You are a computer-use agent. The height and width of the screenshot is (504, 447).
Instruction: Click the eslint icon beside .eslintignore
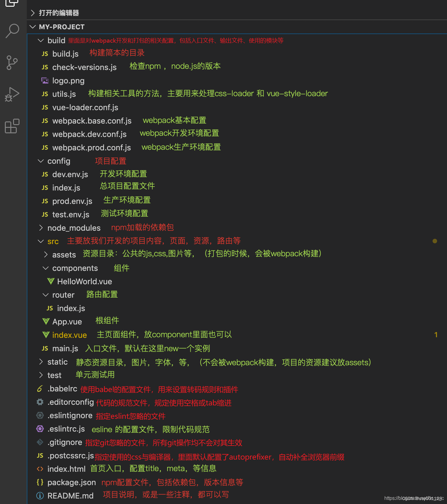pyautogui.click(x=40, y=415)
